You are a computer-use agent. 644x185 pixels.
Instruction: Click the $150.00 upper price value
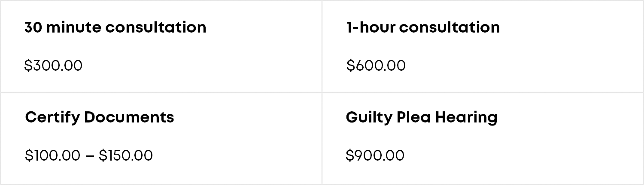126,155
